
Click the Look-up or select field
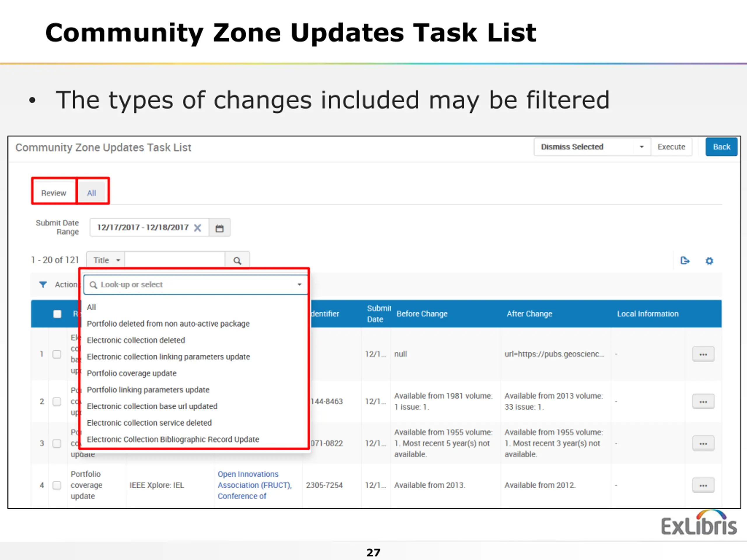196,285
